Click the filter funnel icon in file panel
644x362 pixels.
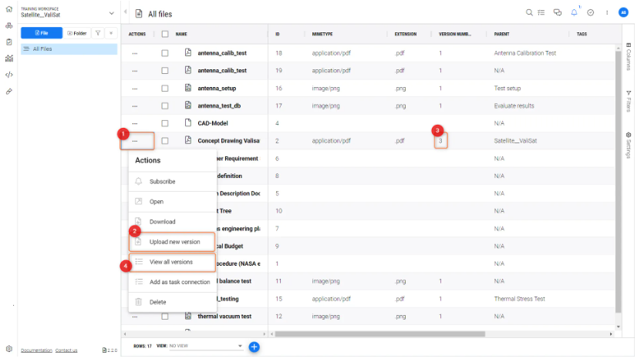point(98,33)
